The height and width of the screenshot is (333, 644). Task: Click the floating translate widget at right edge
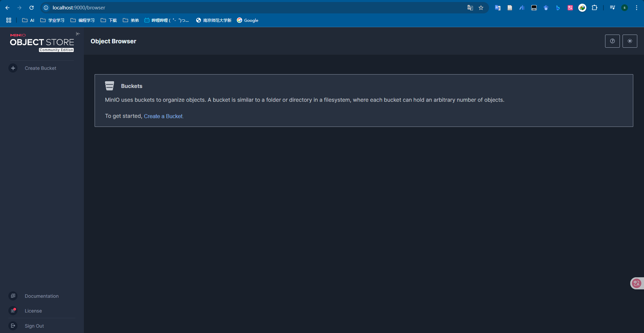pyautogui.click(x=636, y=283)
